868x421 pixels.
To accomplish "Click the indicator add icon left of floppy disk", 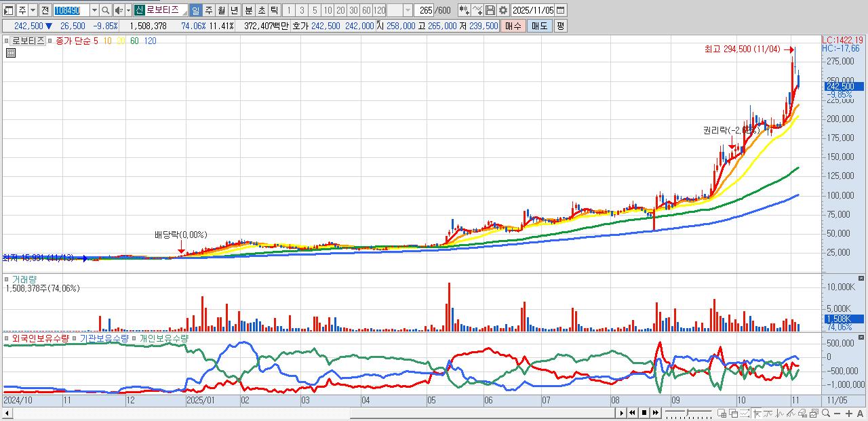I will [477, 10].
